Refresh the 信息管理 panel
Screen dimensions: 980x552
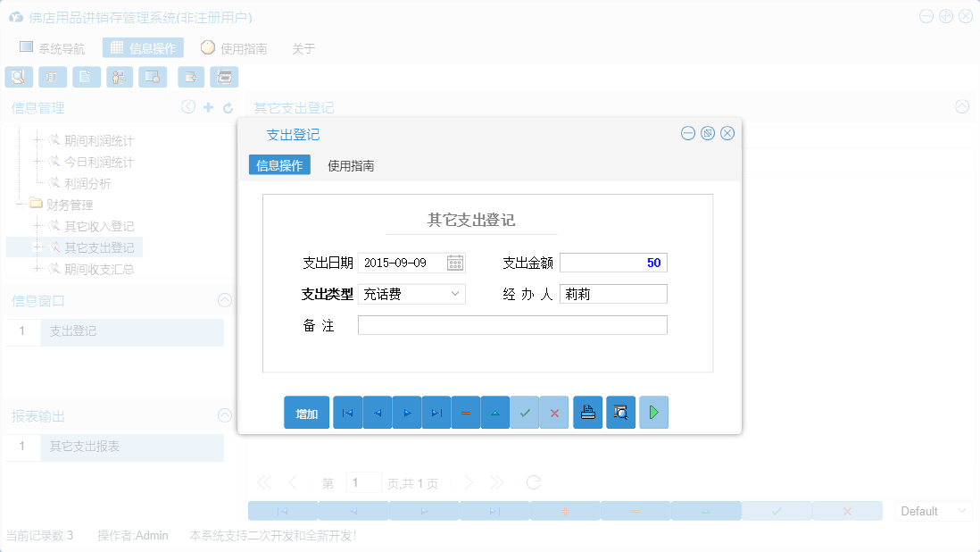229,106
